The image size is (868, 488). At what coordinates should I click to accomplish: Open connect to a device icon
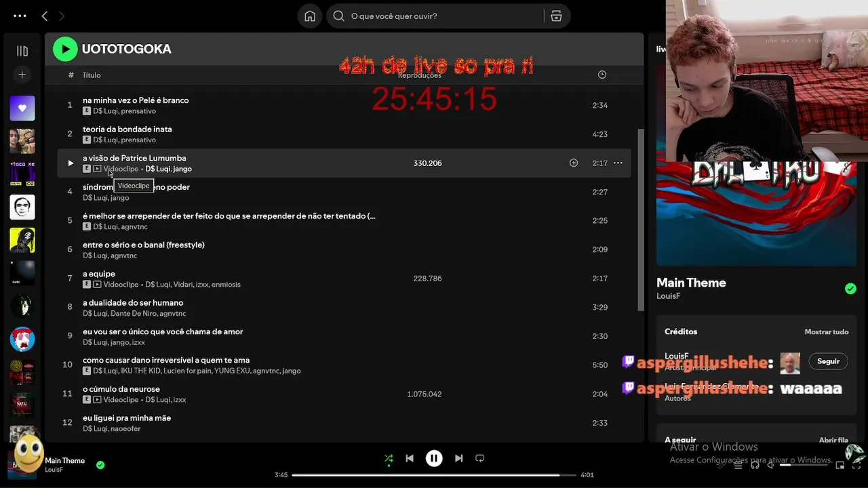click(x=755, y=465)
